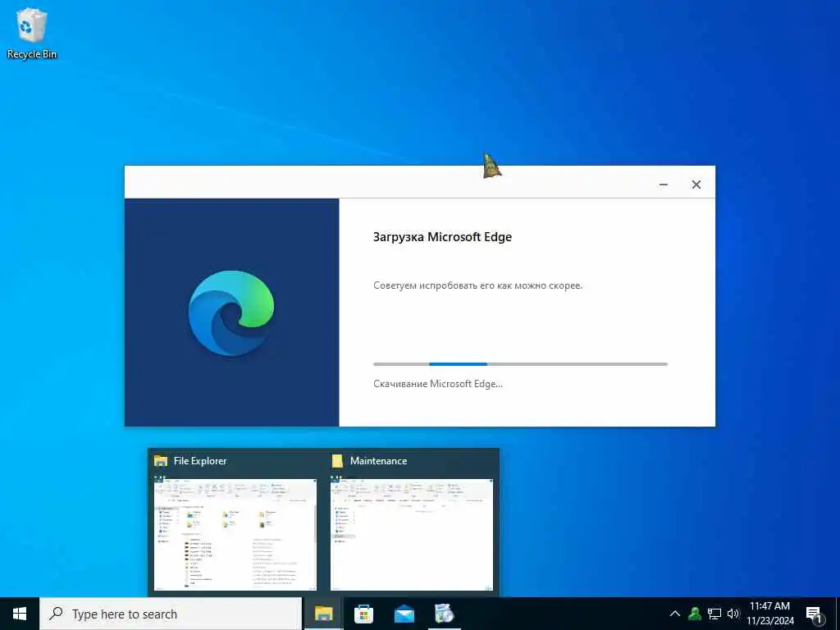The height and width of the screenshot is (630, 840).
Task: Click the Microsoft Edge logo
Action: pyautogui.click(x=231, y=313)
